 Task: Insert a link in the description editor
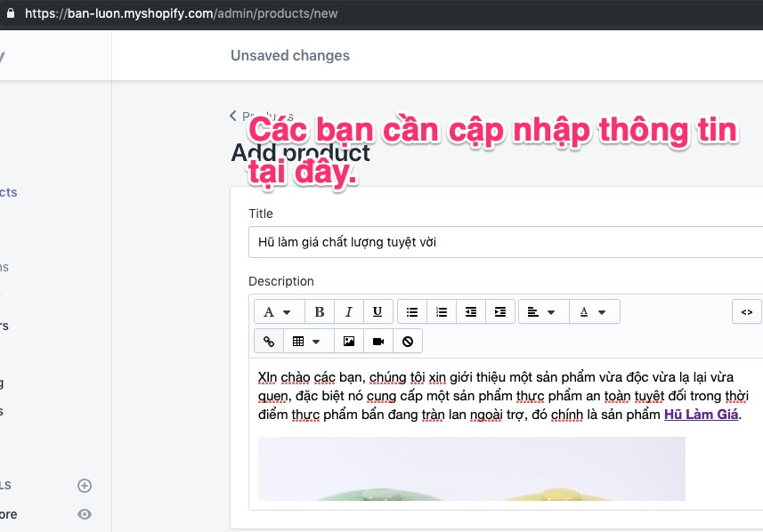tap(268, 341)
